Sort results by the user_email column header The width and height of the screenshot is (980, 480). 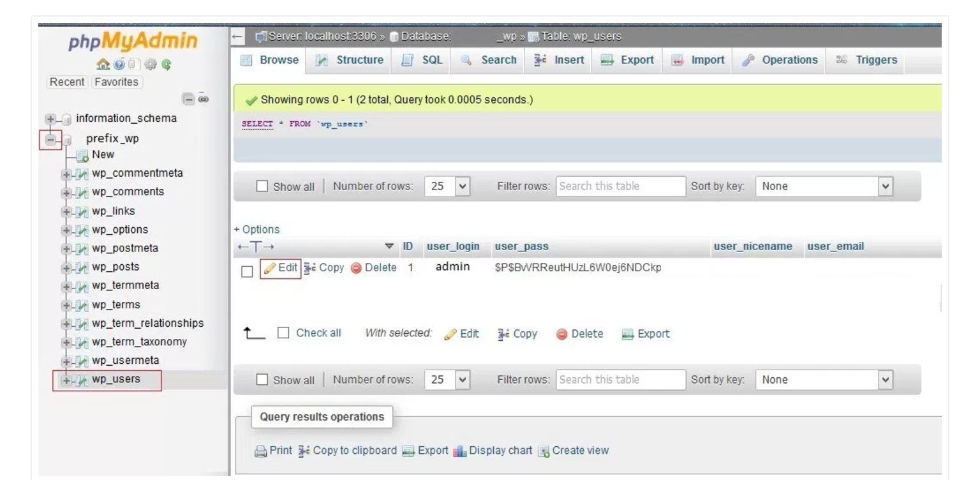835,246
